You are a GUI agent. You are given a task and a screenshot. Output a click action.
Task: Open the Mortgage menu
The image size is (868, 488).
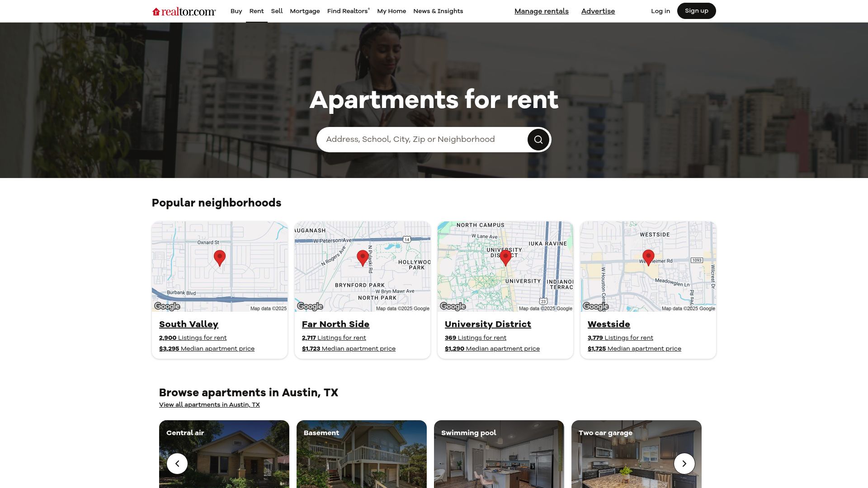305,11
